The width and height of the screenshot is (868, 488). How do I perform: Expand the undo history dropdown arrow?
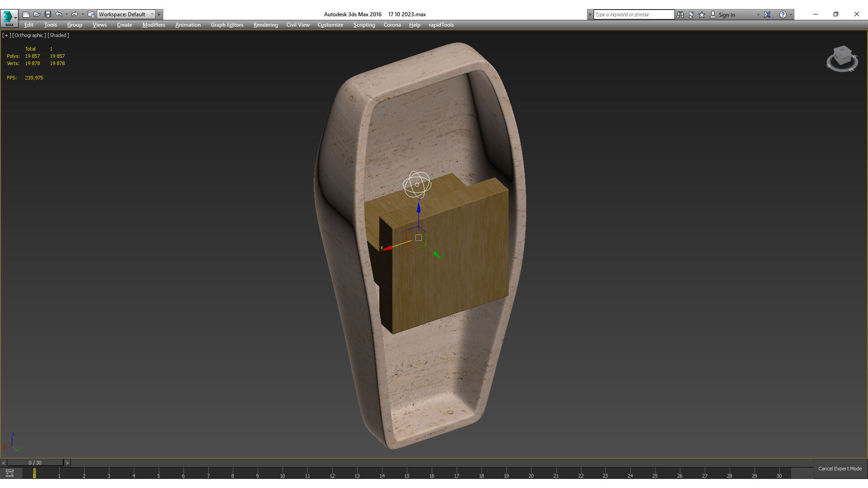click(x=66, y=14)
